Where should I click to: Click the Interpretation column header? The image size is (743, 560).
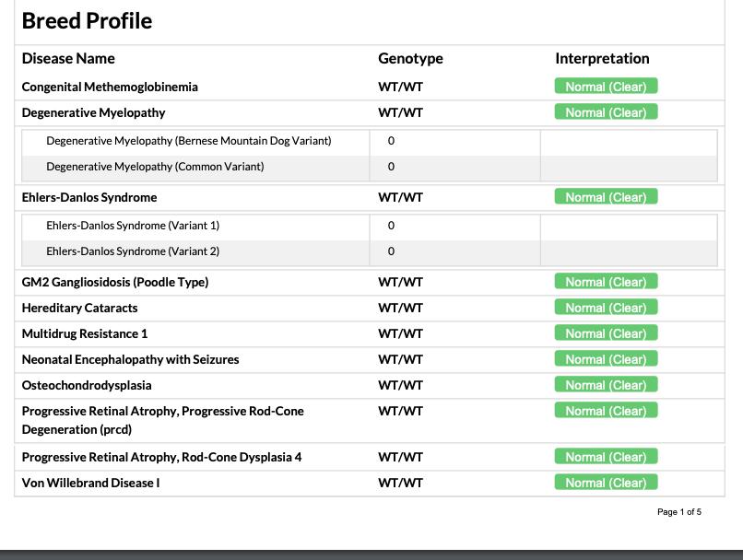[x=602, y=58]
